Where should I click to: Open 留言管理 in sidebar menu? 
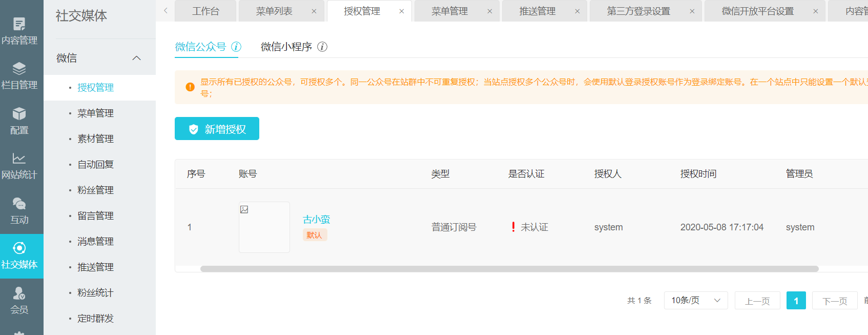[95, 216]
